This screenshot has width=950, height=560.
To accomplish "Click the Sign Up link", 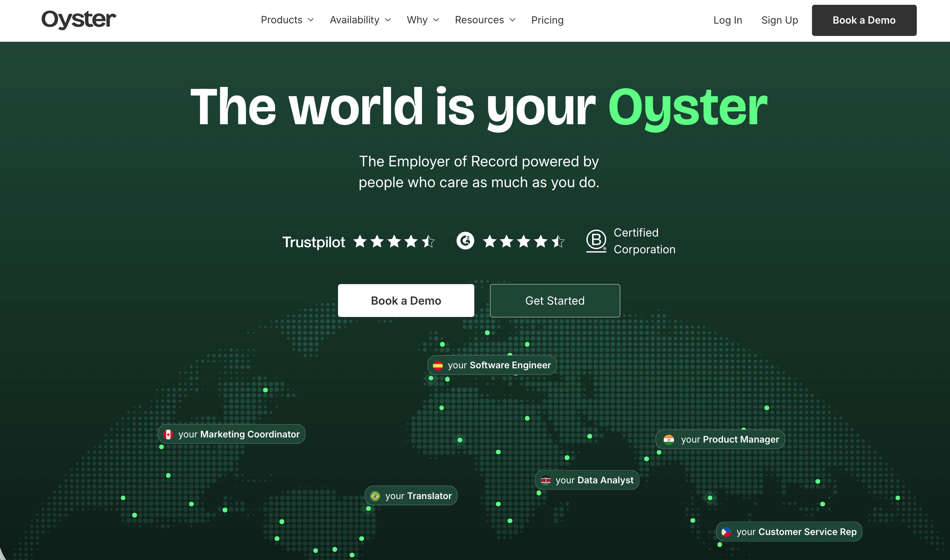I will point(780,20).
